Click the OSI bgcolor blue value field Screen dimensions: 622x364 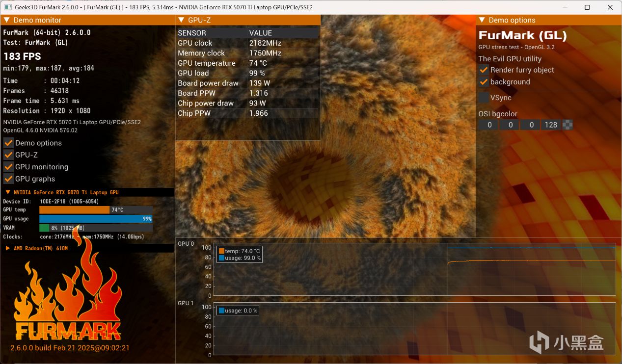point(531,125)
